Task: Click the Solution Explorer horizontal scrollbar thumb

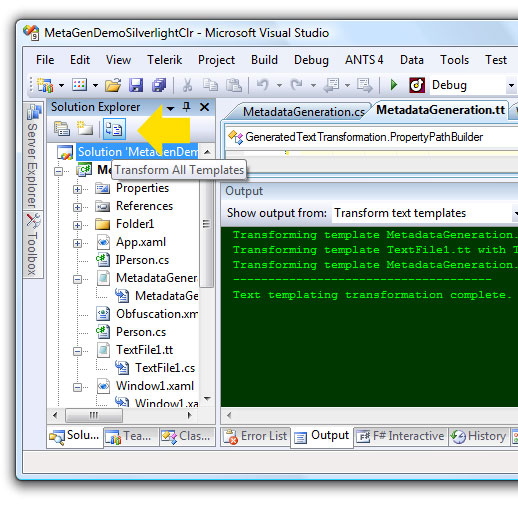Action: tap(94, 415)
